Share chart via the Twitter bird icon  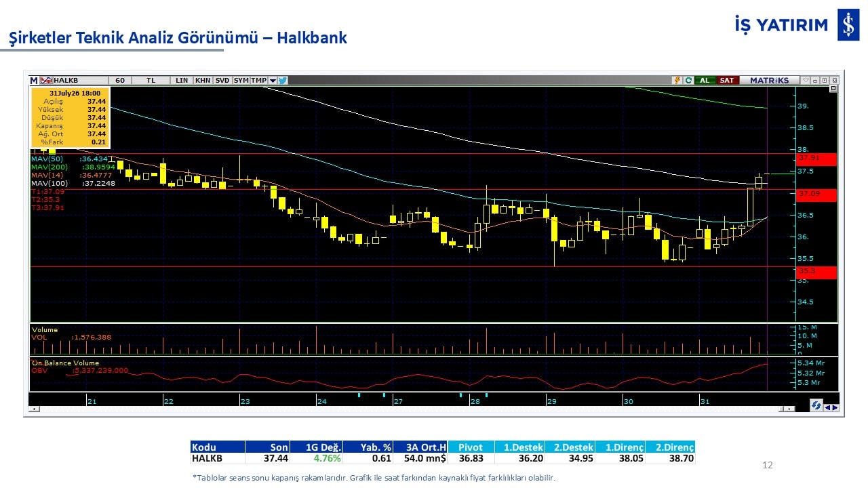283,80
